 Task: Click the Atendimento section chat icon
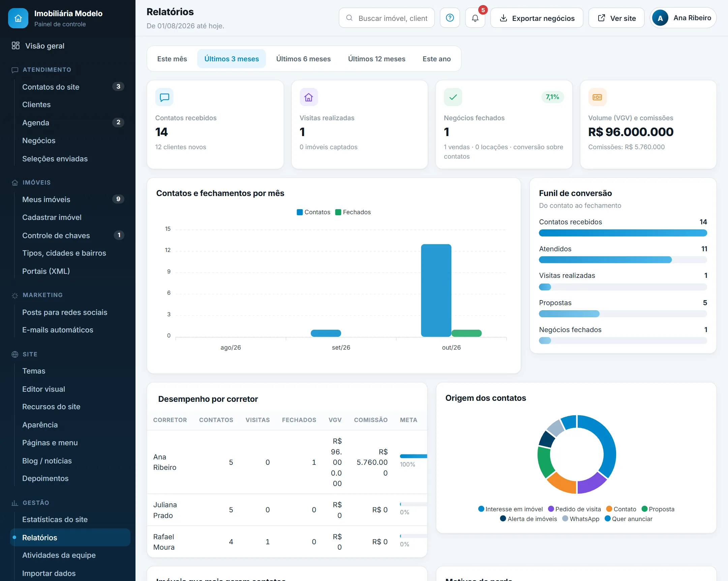pyautogui.click(x=15, y=70)
